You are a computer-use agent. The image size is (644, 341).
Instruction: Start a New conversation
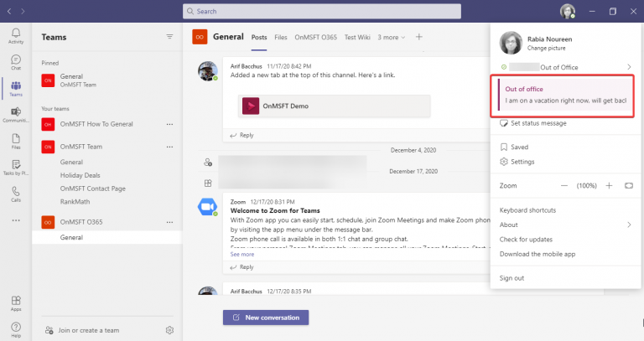tap(266, 318)
